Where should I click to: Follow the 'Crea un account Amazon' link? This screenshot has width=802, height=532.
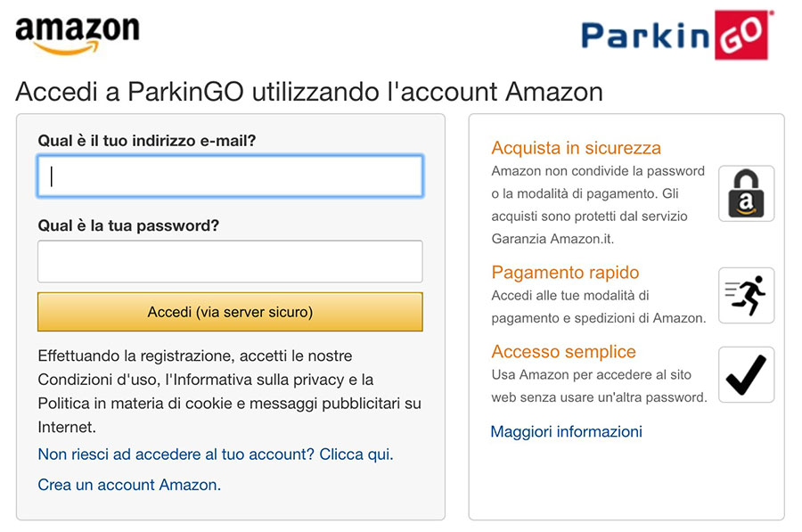click(x=129, y=485)
